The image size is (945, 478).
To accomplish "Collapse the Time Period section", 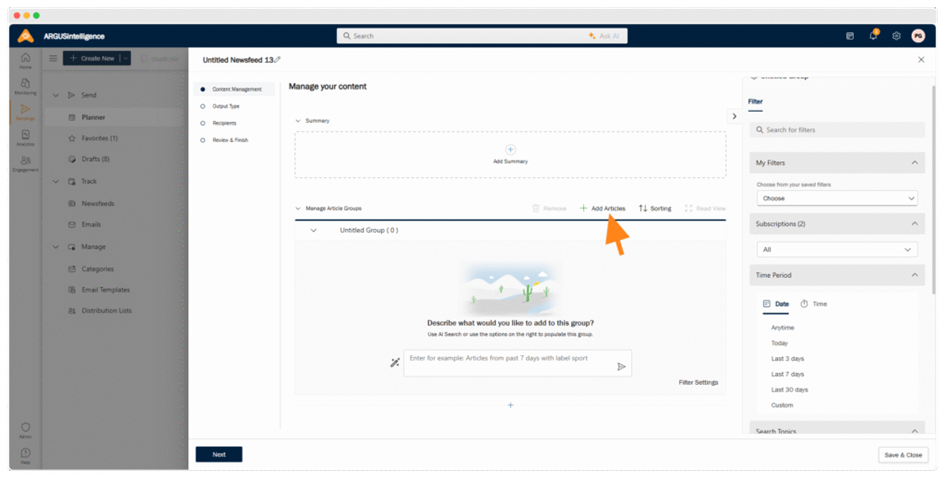I will [914, 275].
